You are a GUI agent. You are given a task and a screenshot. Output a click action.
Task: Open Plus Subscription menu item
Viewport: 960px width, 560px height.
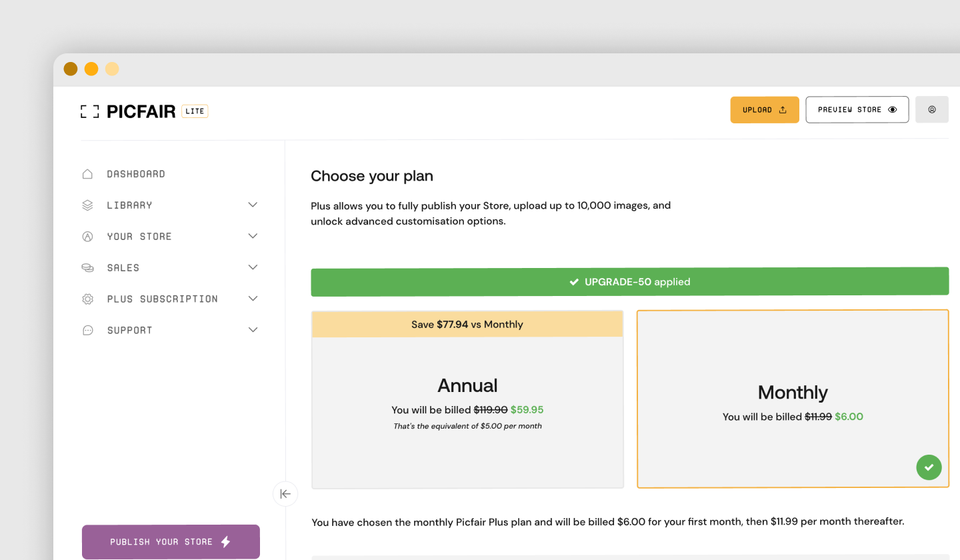point(163,299)
